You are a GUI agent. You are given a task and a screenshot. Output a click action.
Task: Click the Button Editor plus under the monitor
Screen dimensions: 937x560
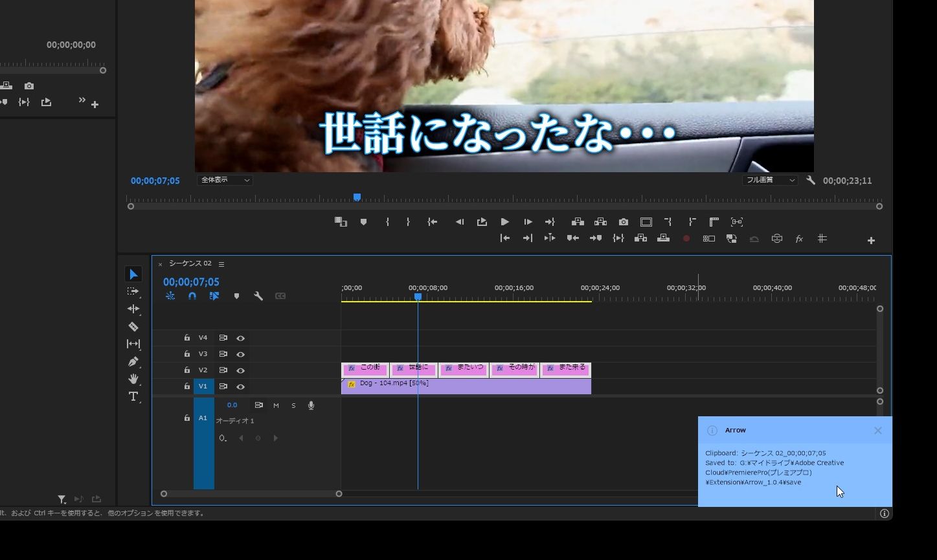871,239
